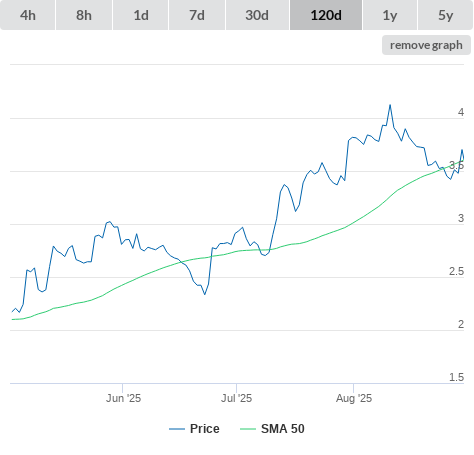Click the Aug '25 axis label

click(x=354, y=398)
